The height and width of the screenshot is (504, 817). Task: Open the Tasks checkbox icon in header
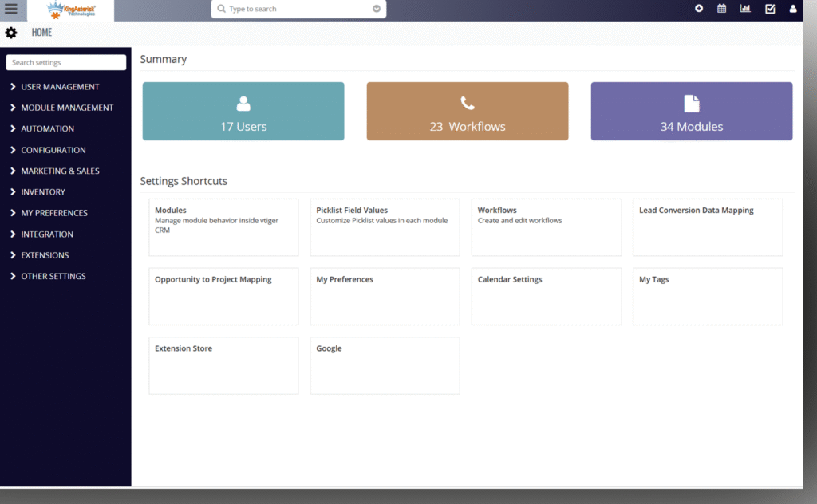pos(769,9)
